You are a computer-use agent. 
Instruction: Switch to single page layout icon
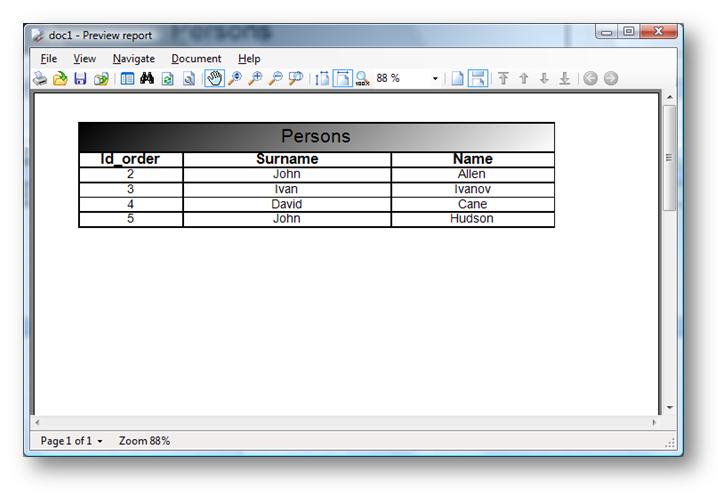pyautogui.click(x=457, y=79)
